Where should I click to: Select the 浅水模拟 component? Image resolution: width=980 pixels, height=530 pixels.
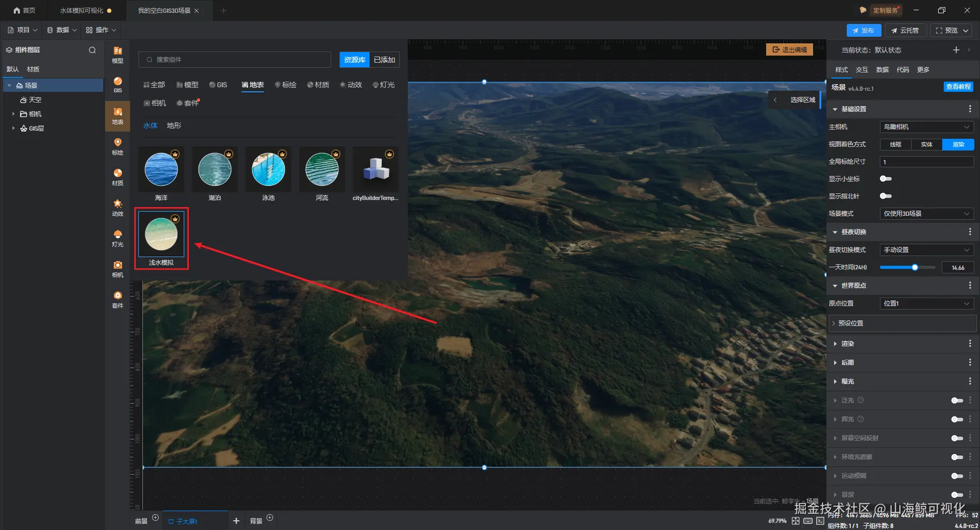tap(161, 238)
